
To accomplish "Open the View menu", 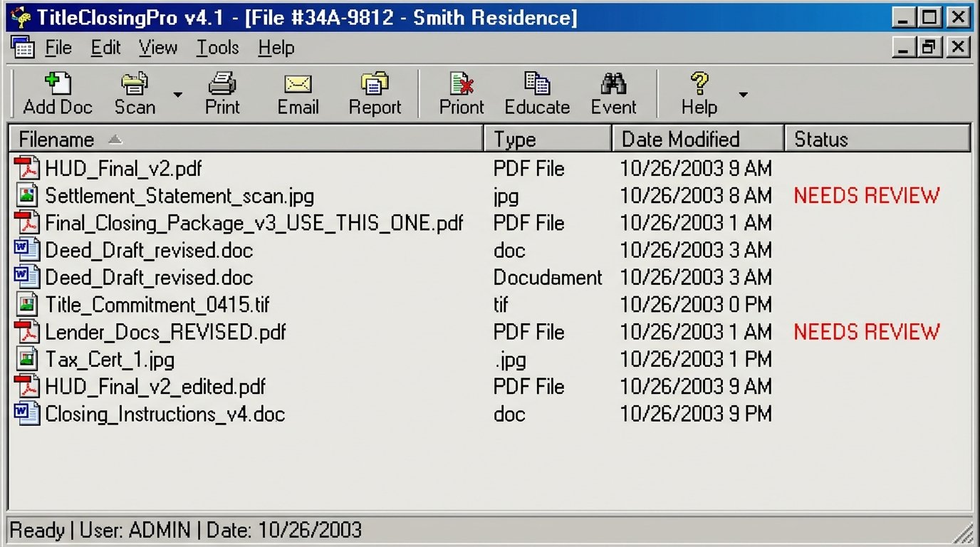I will (x=157, y=48).
